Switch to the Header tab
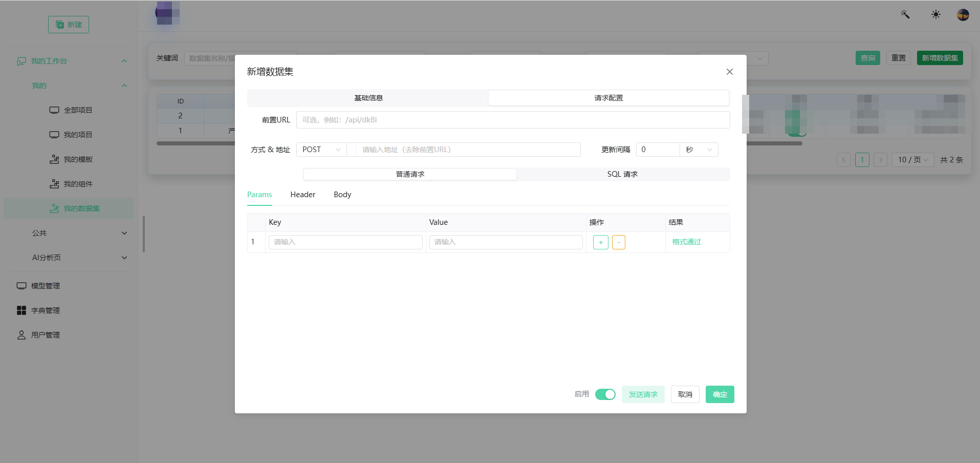 pyautogui.click(x=303, y=195)
